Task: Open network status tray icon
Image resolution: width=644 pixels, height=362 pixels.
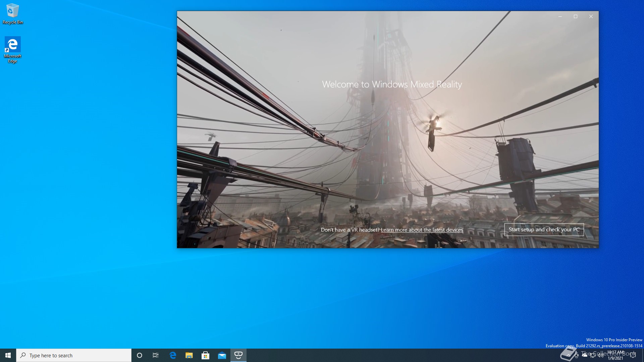Action: [x=593, y=355]
